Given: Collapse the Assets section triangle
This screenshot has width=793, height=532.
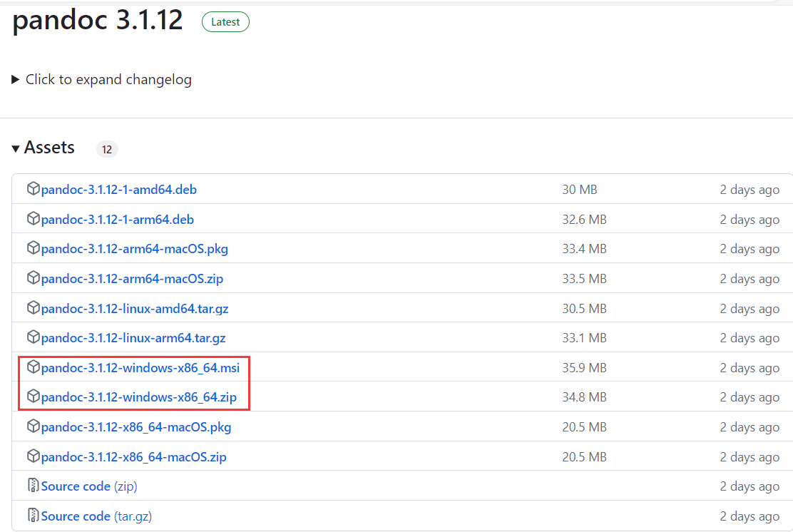Looking at the screenshot, I should (16, 148).
